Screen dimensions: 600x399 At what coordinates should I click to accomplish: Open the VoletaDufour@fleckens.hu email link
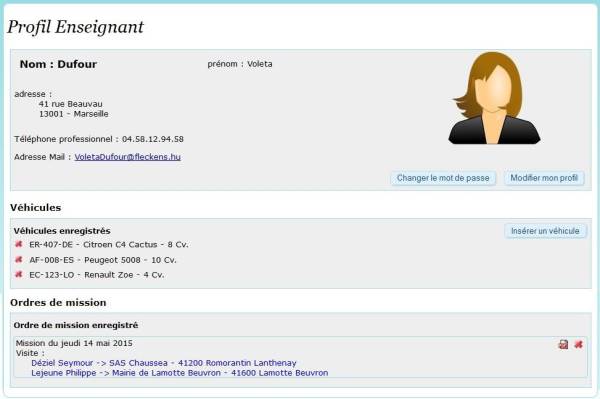pyautogui.click(x=127, y=157)
